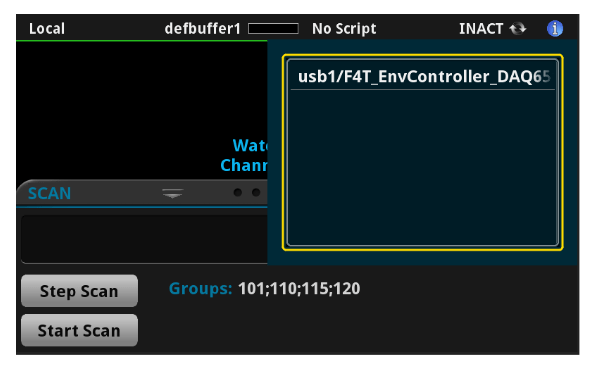
Task: Click the Step Scan button
Action: tap(79, 291)
